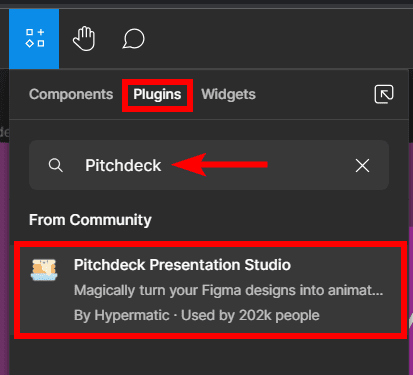Open the Widgets tab
The width and height of the screenshot is (413, 375).
click(x=228, y=94)
